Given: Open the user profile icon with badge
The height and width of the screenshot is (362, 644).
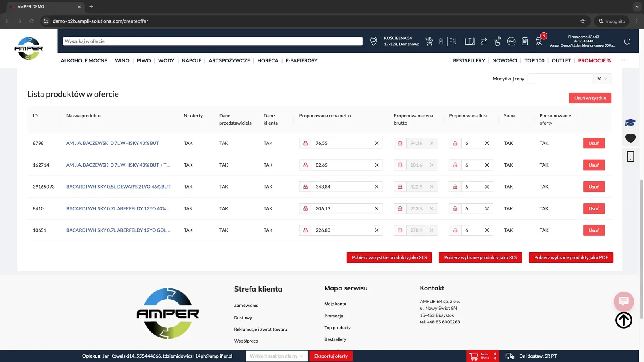Looking at the screenshot, I should [x=539, y=40].
